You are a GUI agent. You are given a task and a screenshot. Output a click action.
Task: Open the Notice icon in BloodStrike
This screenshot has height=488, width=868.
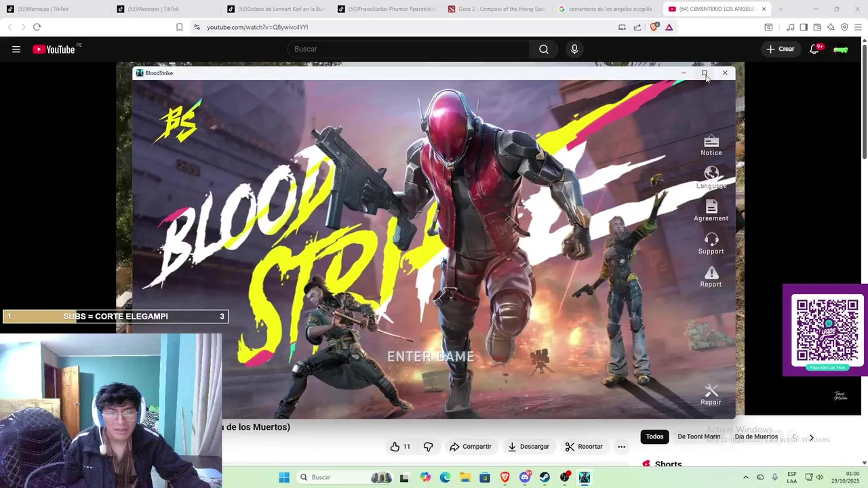pos(711,146)
